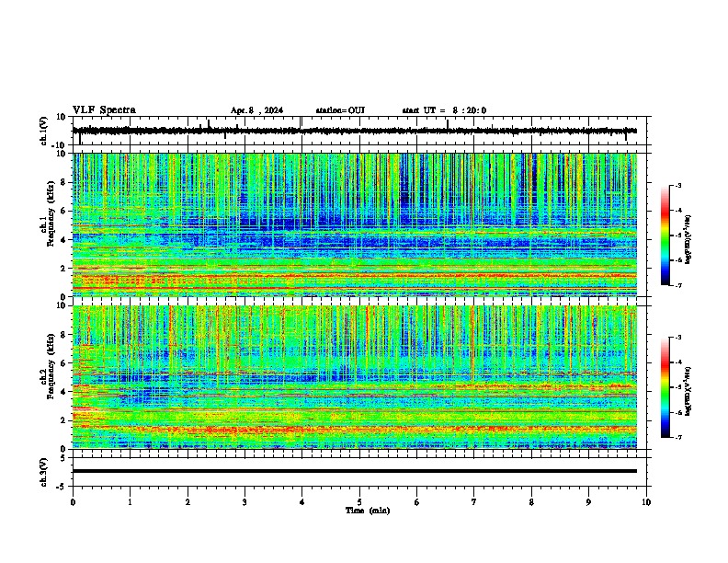Click the ch.1(V) waveform axis label

pos(44,131)
